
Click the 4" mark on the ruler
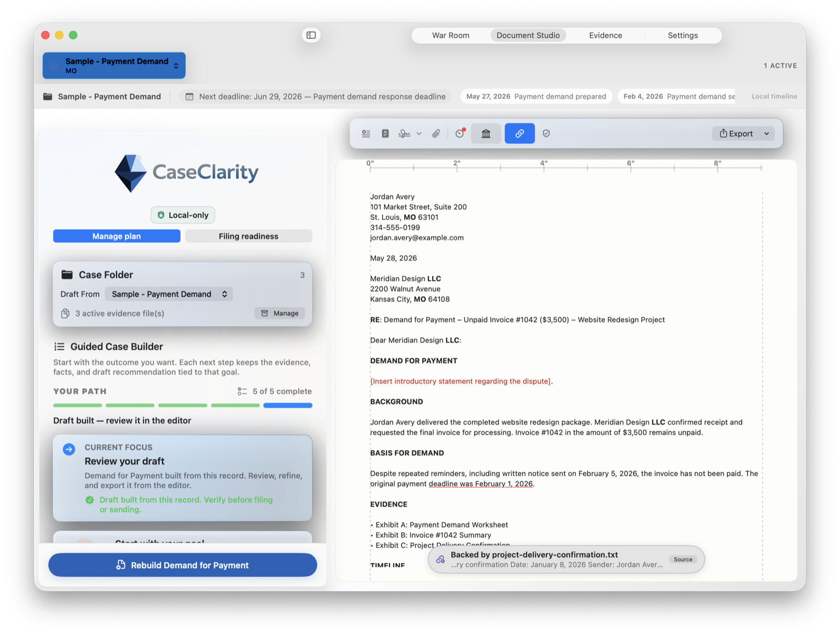[x=543, y=163]
